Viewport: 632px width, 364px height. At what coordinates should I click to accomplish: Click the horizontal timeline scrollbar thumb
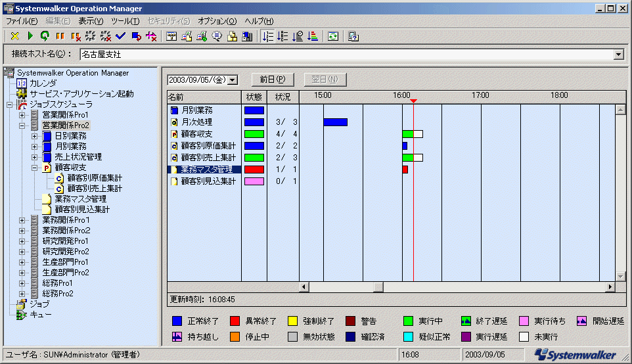coord(378,286)
